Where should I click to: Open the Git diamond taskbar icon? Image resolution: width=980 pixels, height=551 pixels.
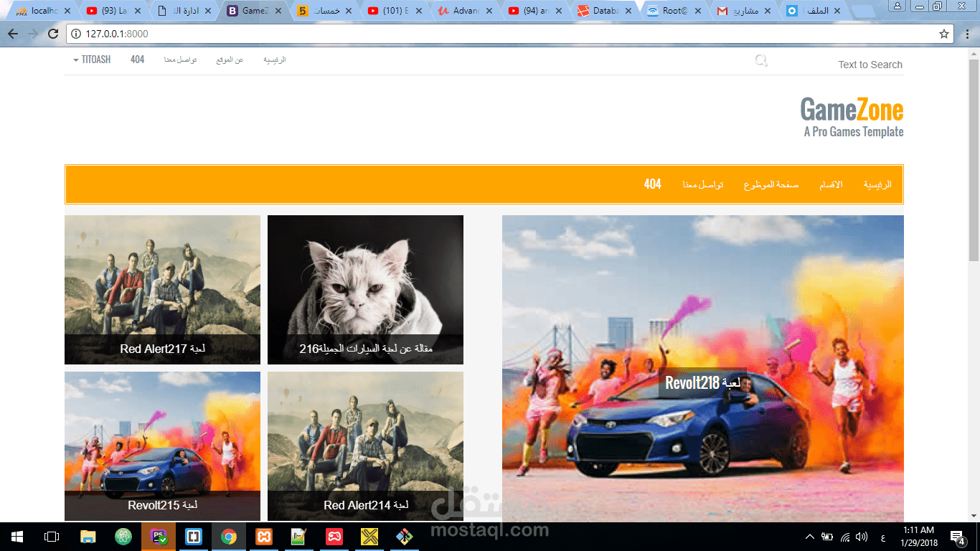[x=405, y=536]
